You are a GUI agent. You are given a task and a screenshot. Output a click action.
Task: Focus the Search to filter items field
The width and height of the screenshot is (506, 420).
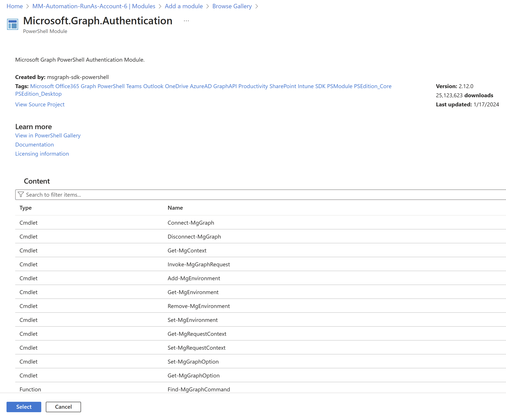click(260, 194)
